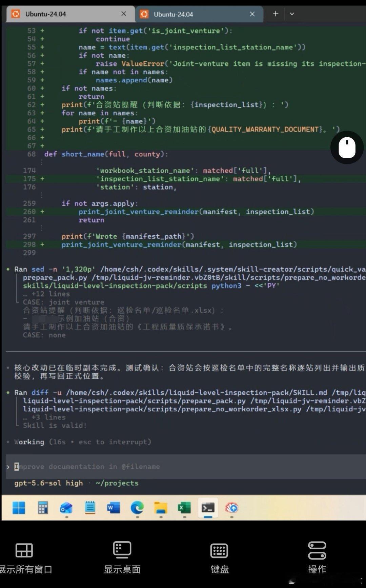
Task: Open the new-tab profile dropdown chevron
Action: coord(292,14)
